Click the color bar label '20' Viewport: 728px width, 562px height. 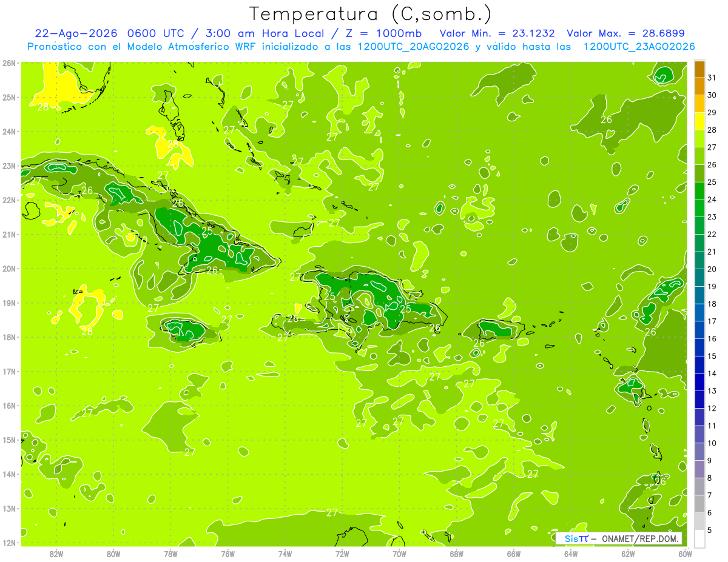pos(712,269)
